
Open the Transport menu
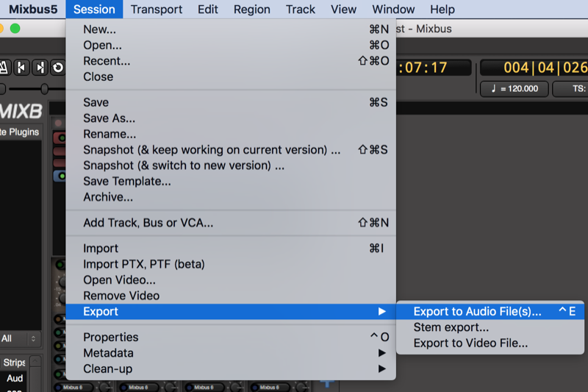click(157, 9)
